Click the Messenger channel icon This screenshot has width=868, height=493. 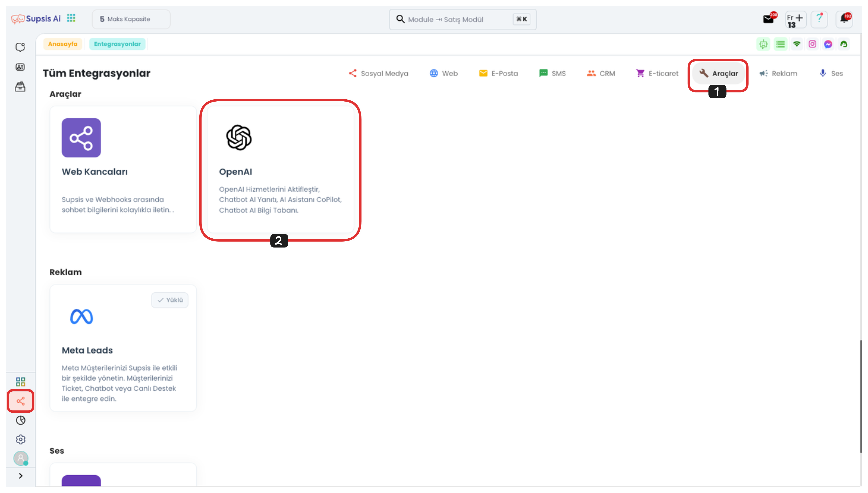click(x=828, y=44)
